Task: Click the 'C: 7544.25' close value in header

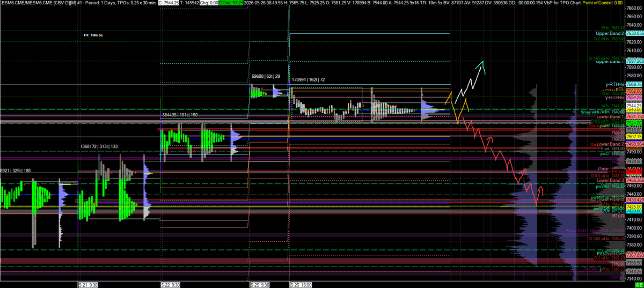Action: pyautogui.click(x=167, y=3)
